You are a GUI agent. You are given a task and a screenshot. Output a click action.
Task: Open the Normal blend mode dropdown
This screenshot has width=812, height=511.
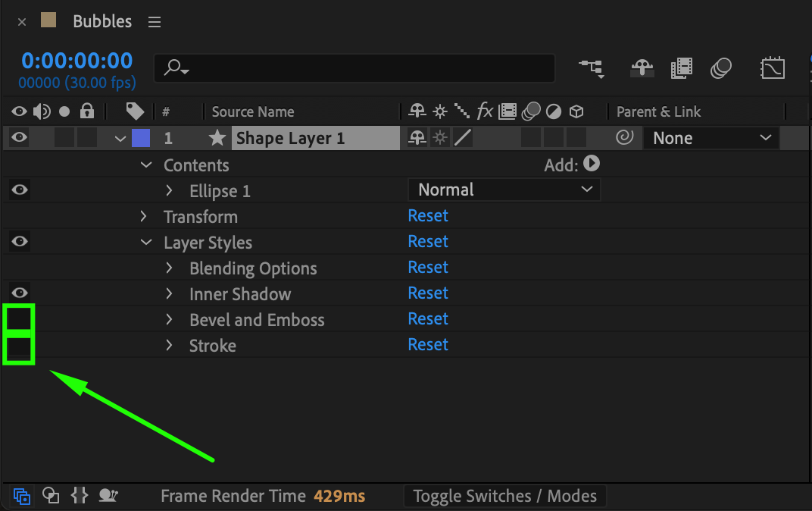504,190
